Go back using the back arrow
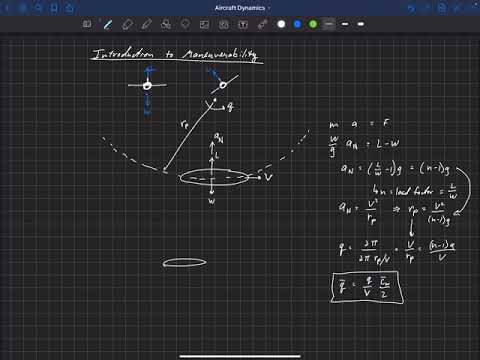 pos(7,8)
